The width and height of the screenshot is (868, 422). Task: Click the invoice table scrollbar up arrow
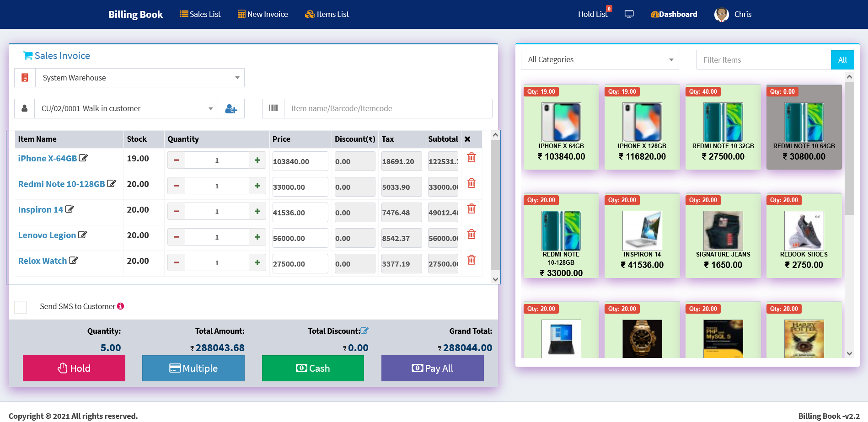(495, 135)
